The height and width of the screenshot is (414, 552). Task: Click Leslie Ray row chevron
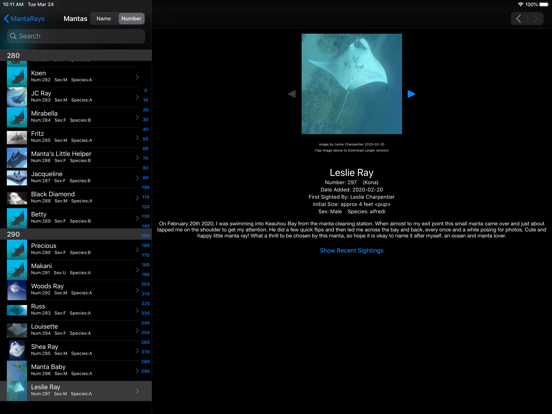[x=137, y=391]
